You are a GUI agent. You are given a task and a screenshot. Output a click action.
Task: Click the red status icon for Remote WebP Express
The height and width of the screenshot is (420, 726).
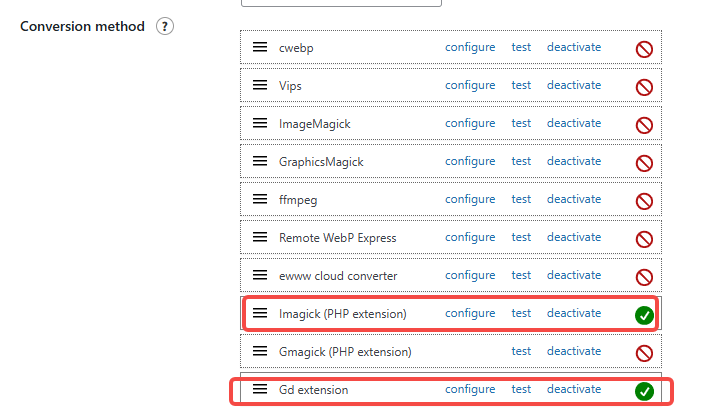(644, 239)
